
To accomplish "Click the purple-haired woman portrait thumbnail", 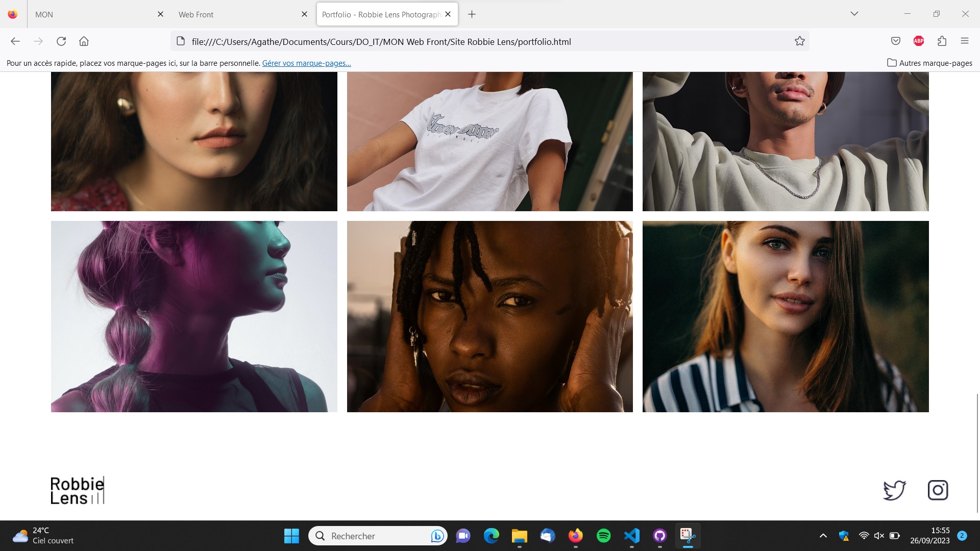I will click(x=194, y=316).
